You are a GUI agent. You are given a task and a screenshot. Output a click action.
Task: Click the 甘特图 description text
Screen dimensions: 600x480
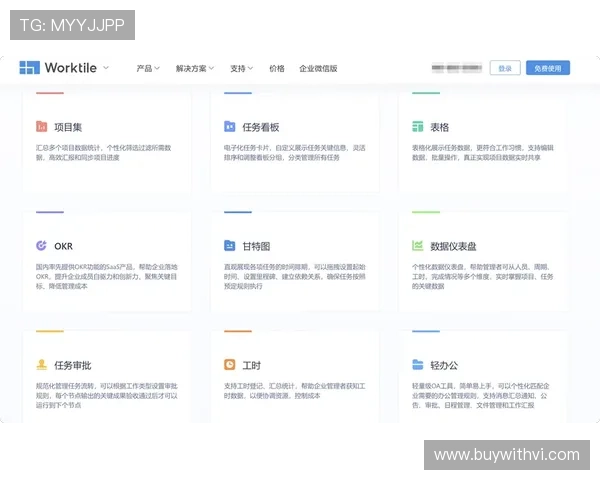click(x=295, y=276)
